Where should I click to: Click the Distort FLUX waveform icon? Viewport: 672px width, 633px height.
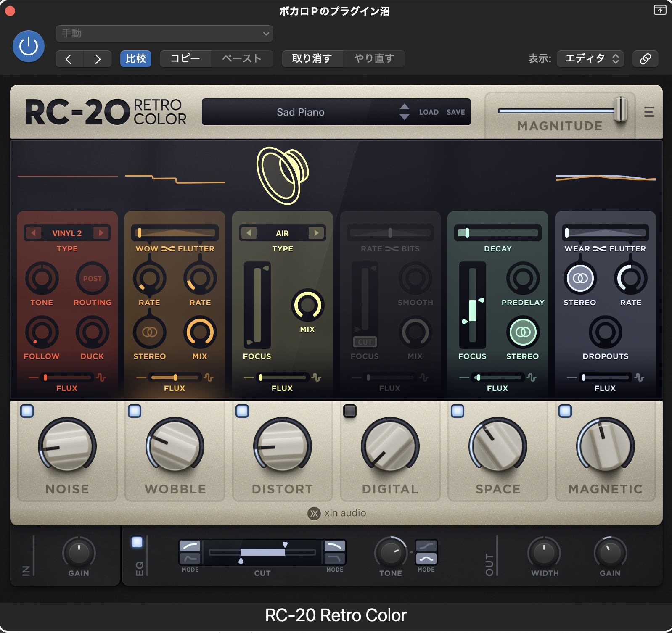point(316,377)
